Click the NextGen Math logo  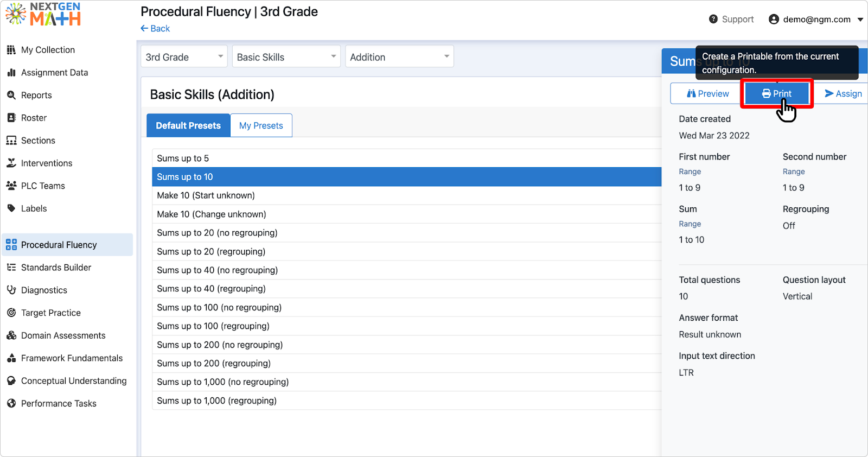click(43, 15)
